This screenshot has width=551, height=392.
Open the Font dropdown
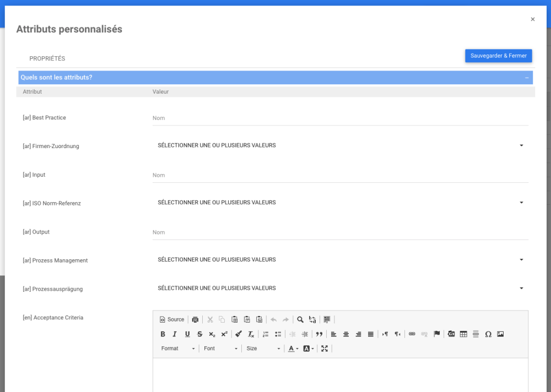(x=220, y=349)
